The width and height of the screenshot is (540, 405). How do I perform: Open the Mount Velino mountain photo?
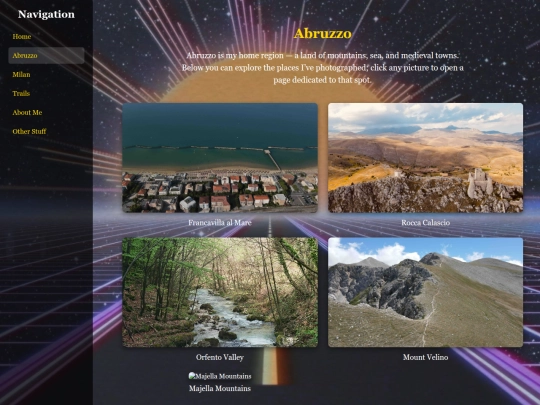tap(425, 292)
